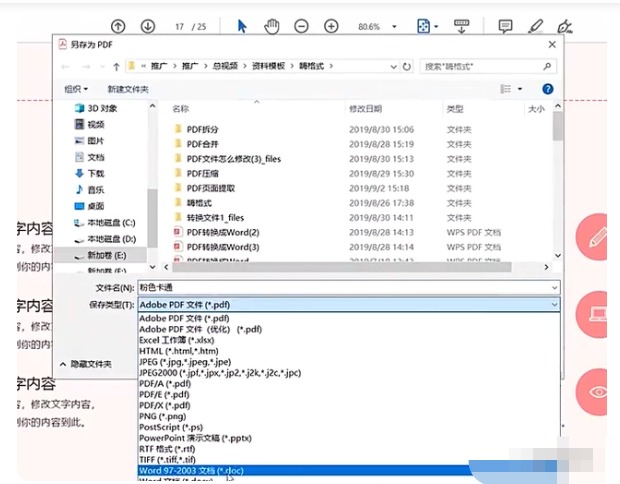This screenshot has height=484, width=620.
Task: Open the address path history dropdown
Action: click(393, 66)
